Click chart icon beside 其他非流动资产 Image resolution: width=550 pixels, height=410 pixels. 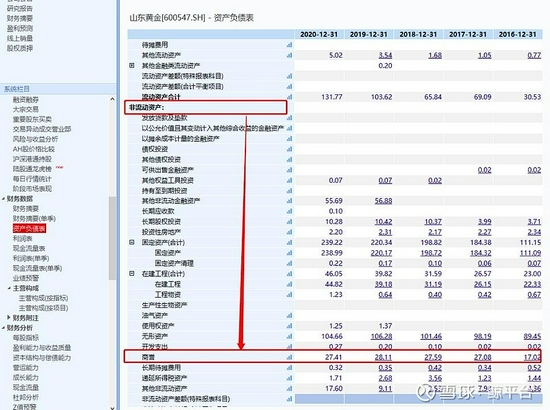pos(289,388)
